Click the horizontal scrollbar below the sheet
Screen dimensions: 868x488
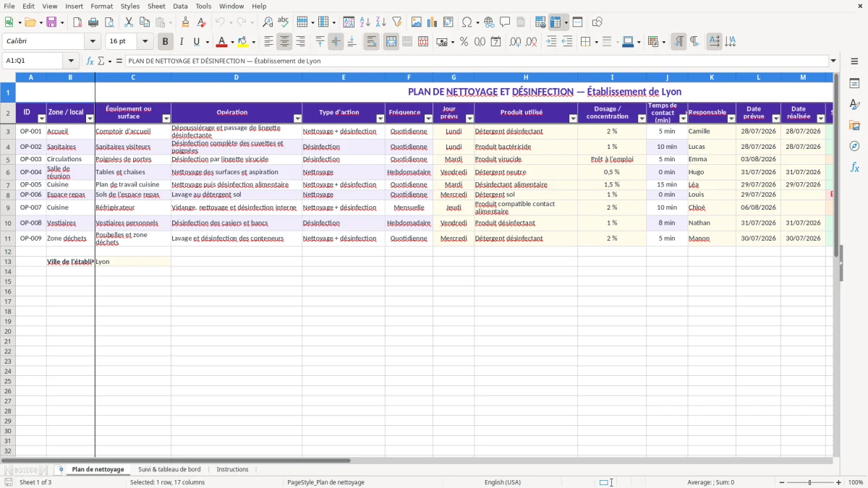(x=416, y=460)
